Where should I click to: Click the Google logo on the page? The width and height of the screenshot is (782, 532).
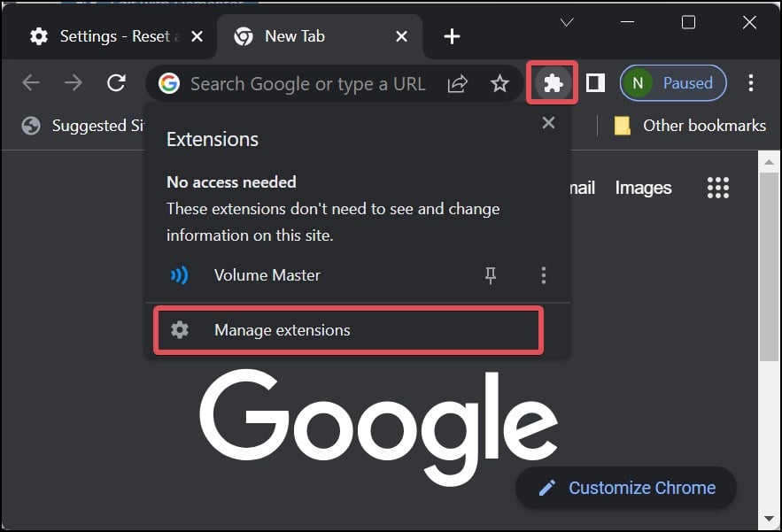click(x=378, y=428)
